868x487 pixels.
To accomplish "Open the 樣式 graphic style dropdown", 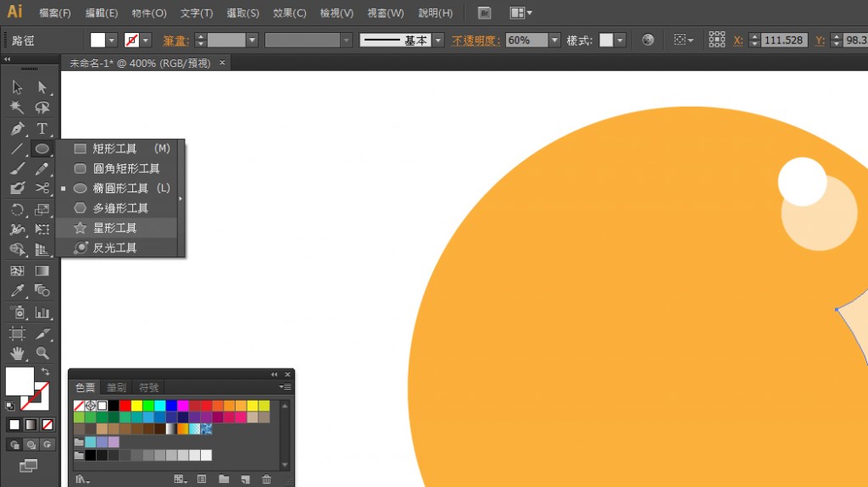I will [x=620, y=41].
